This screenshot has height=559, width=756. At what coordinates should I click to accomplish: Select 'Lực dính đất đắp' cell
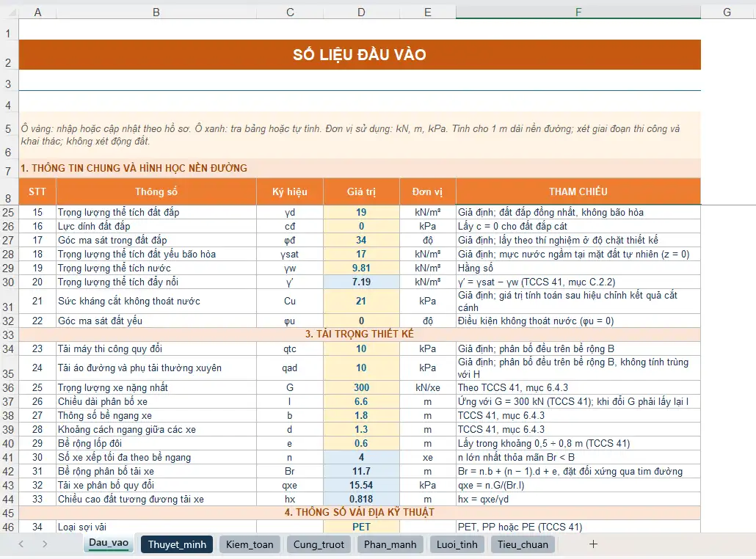point(156,227)
